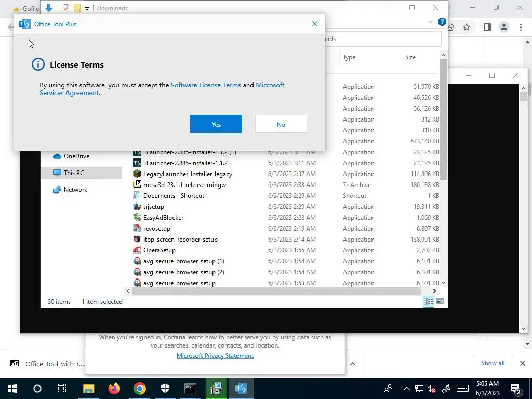Click the itop-screen-recorder-setup file icon
The image size is (532, 399).
coord(137,239)
